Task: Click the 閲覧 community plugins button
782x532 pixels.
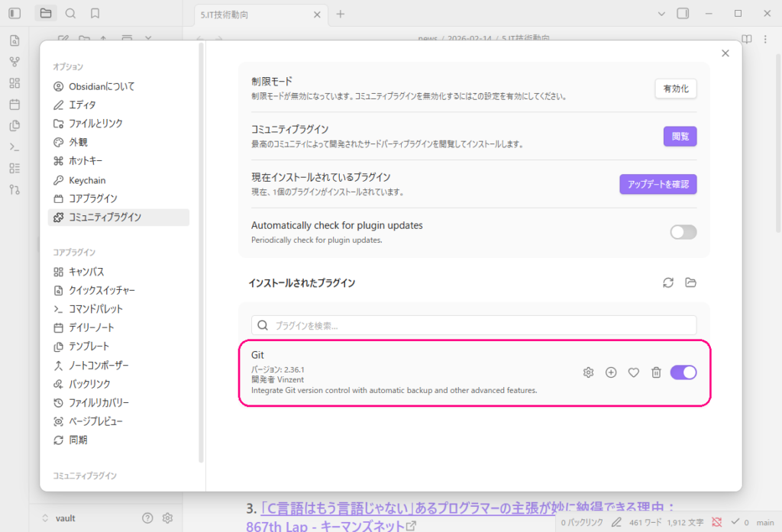Action: click(x=680, y=137)
